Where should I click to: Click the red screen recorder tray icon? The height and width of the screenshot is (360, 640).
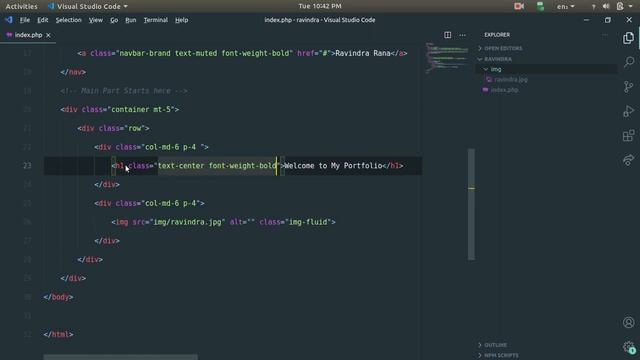[x=519, y=6]
